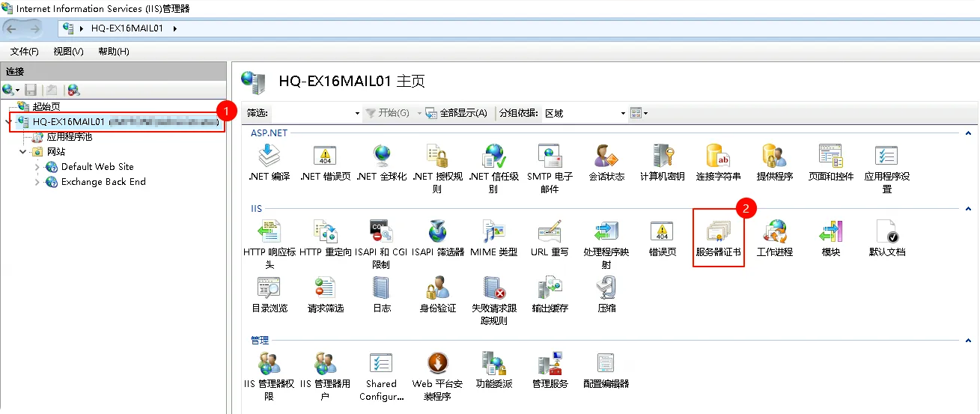Expand the Exchange Back End node

[37, 182]
